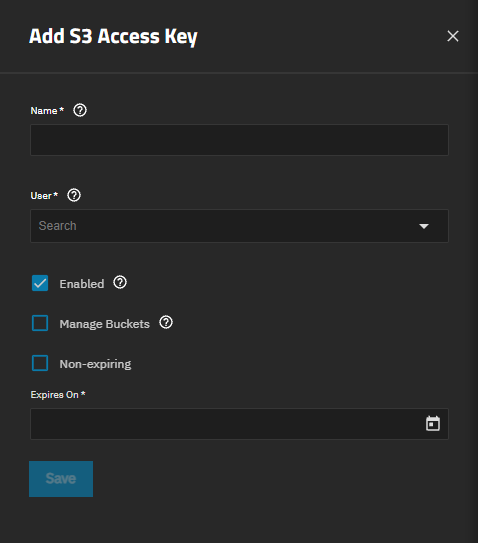This screenshot has height=543, width=478.
Task: Show the help tooltip for Manage Buckets
Action: pyautogui.click(x=166, y=322)
